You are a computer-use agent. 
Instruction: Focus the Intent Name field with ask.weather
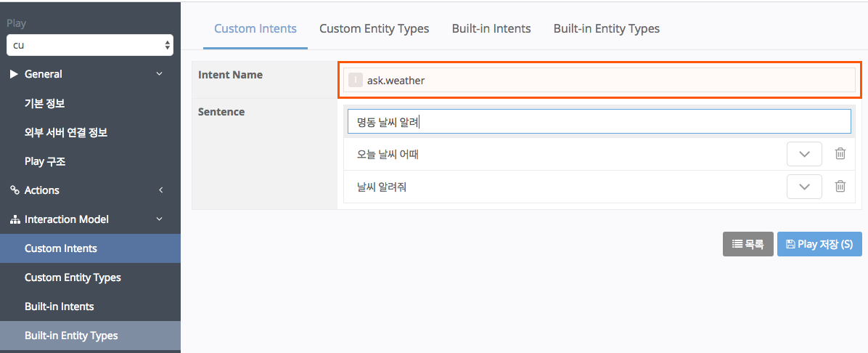tap(602, 81)
